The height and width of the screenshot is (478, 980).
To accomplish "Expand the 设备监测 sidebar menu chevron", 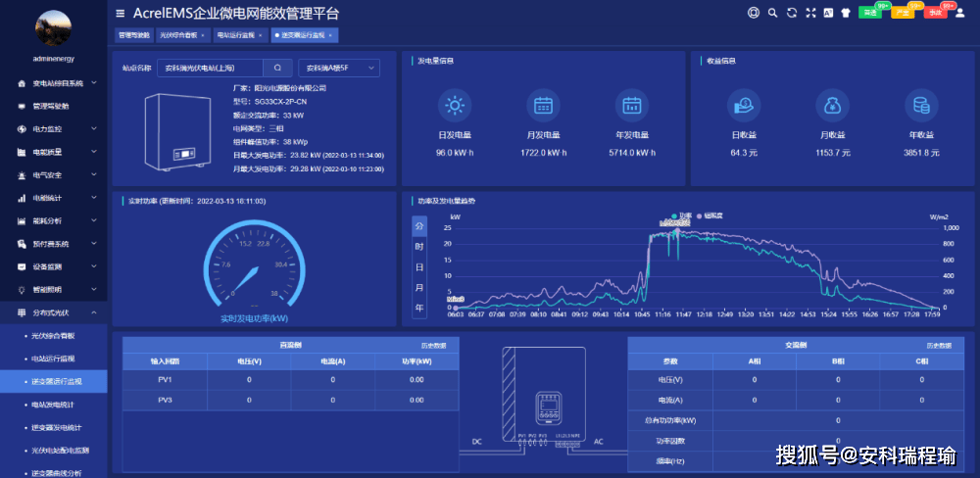I will 94,266.
